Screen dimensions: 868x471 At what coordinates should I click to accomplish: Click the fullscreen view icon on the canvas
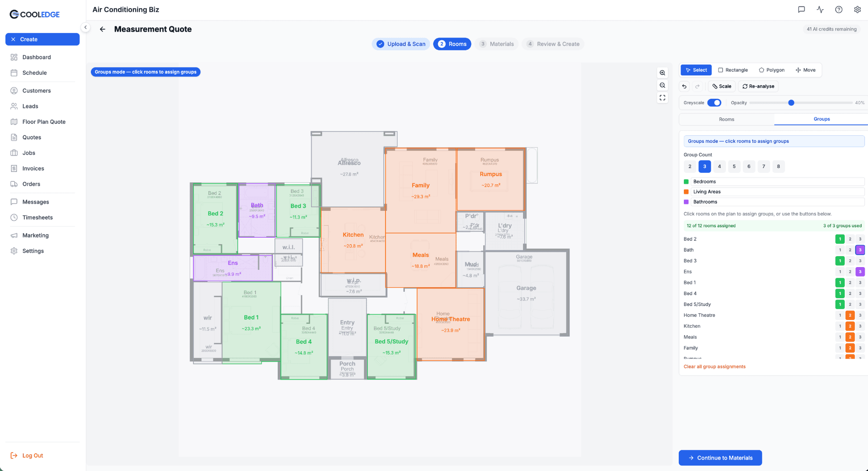[662, 97]
